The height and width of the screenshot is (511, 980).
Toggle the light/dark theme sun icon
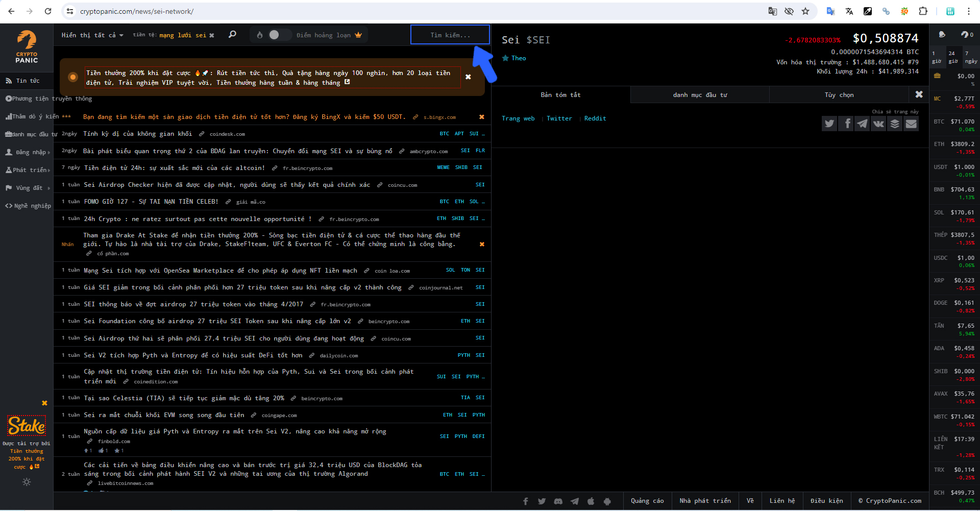27,482
